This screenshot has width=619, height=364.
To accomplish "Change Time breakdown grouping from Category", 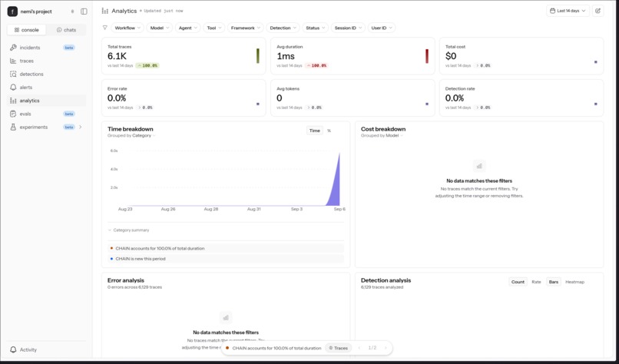I will pos(144,135).
